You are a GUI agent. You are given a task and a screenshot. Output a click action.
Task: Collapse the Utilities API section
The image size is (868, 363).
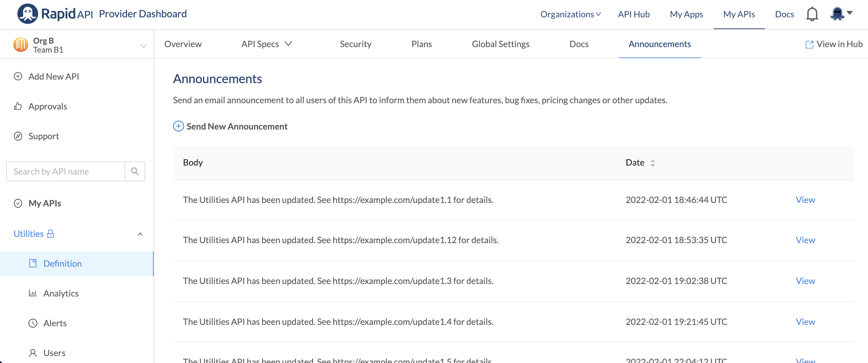[x=140, y=234]
